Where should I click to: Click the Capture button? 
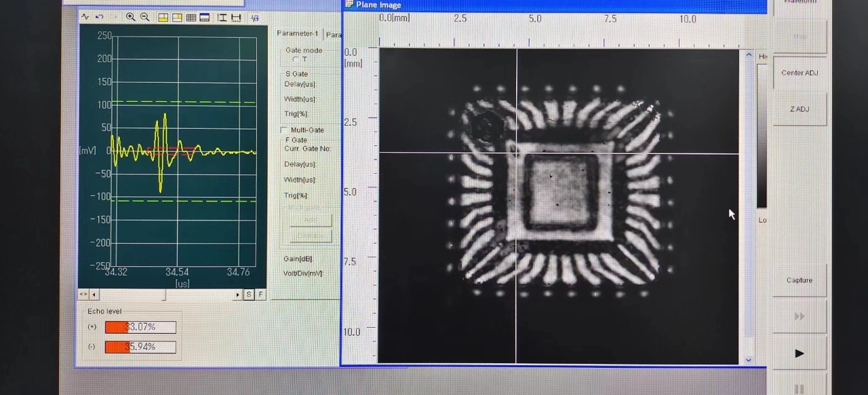click(799, 280)
